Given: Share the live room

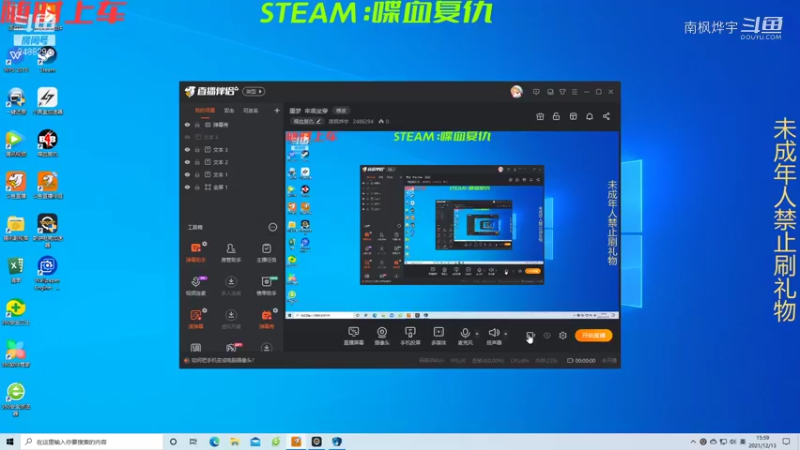Looking at the screenshot, I should pyautogui.click(x=606, y=116).
